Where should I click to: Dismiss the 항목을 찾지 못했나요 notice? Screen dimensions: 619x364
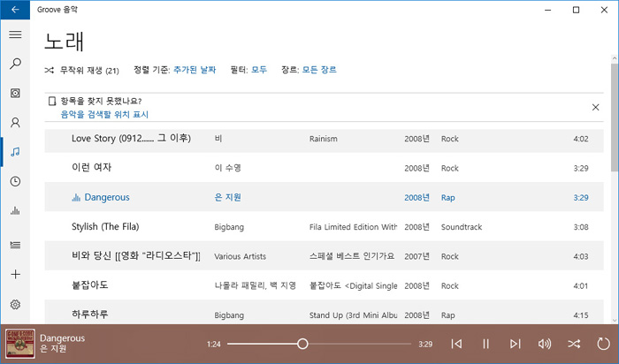(x=595, y=107)
